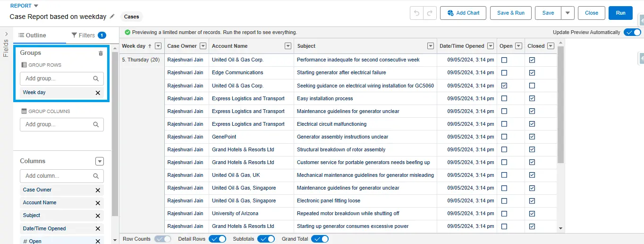Remove the Case Owner column

[98, 190]
